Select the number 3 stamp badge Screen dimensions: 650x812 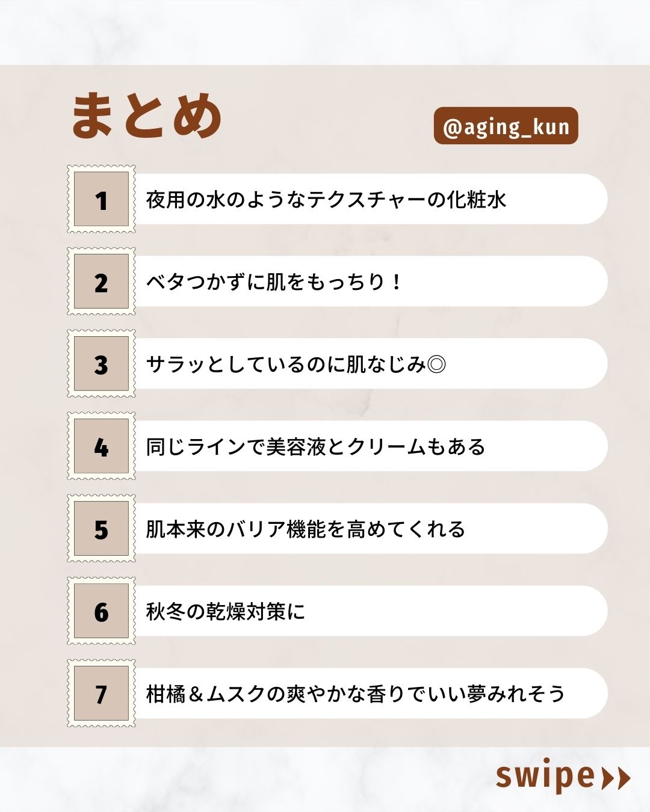pos(101,364)
